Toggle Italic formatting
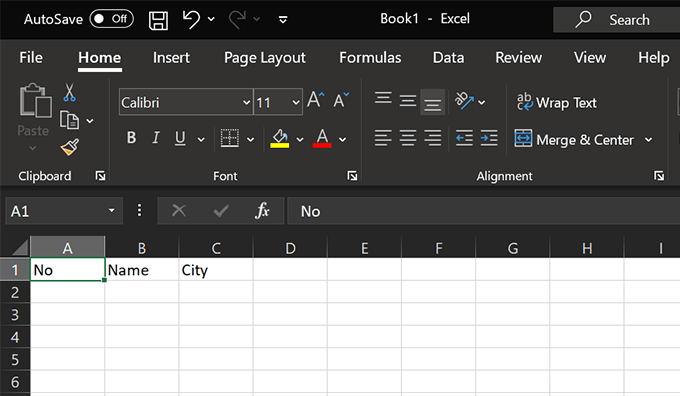This screenshot has height=396, width=680. (x=156, y=138)
